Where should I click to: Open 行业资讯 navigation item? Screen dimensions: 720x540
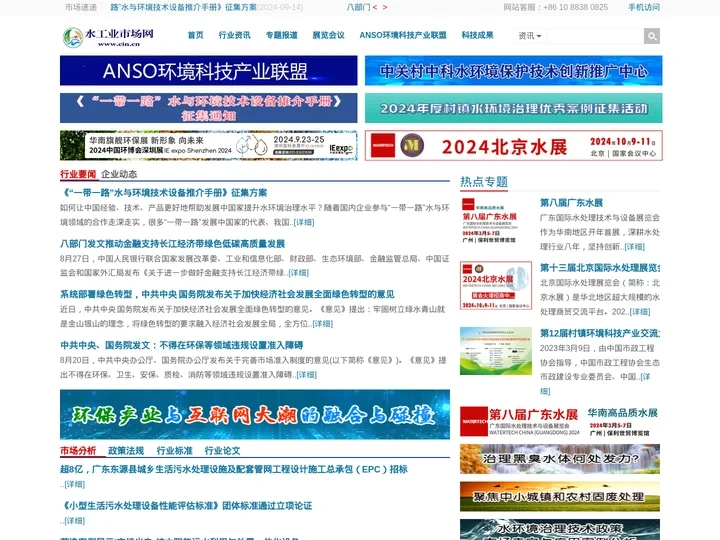click(x=234, y=35)
